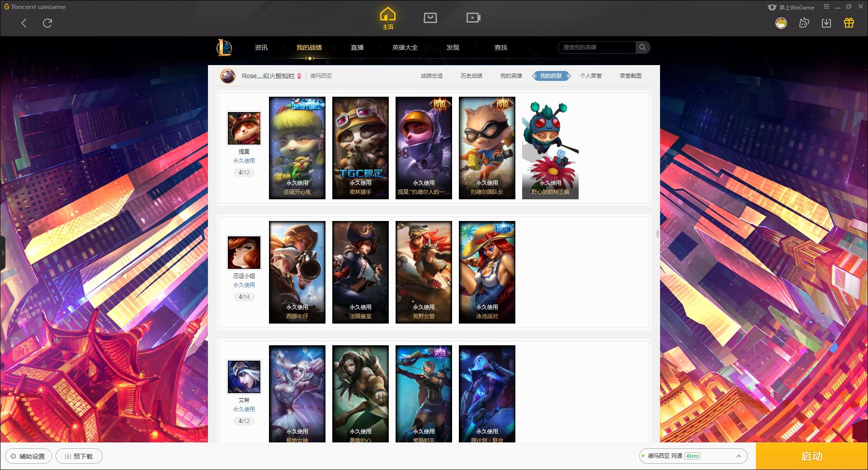This screenshot has height=470, width=868.
Task: Open the video live icon
Action: pyautogui.click(x=473, y=18)
